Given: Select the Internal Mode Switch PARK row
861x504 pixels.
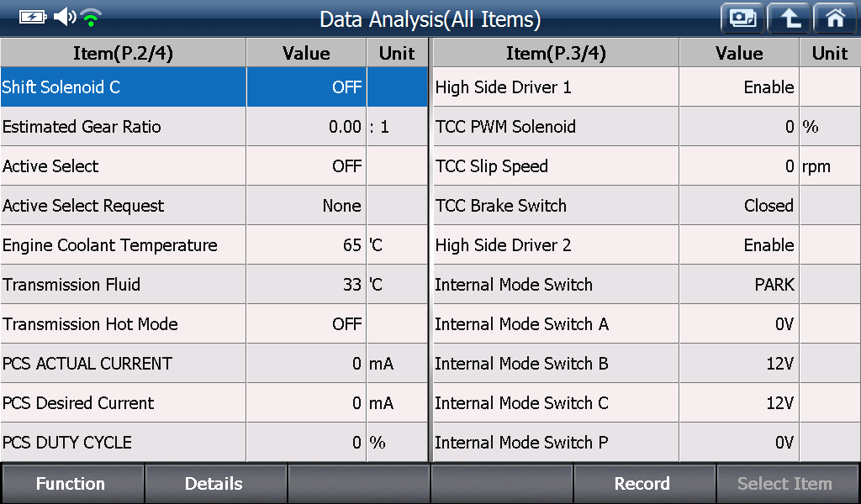Looking at the screenshot, I should click(647, 285).
